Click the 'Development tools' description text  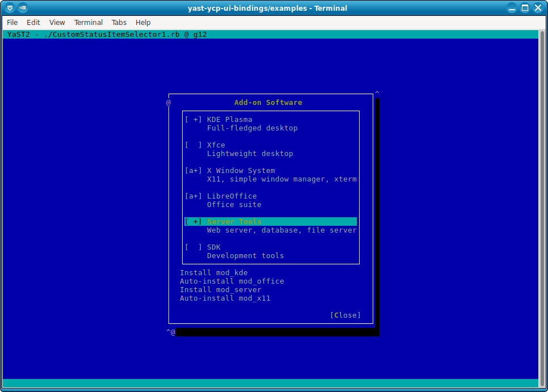point(245,256)
